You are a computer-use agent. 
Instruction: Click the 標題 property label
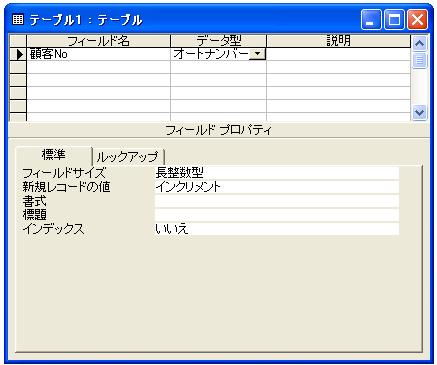pyautogui.click(x=34, y=215)
